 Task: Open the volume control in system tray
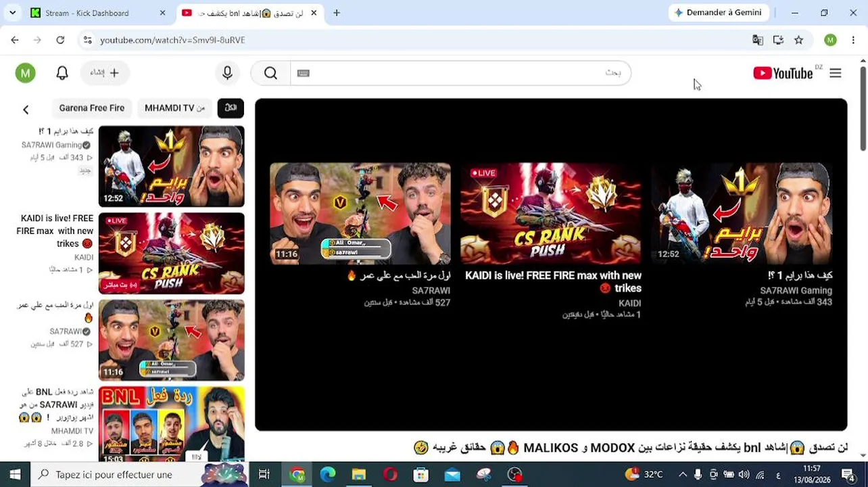pos(744,474)
